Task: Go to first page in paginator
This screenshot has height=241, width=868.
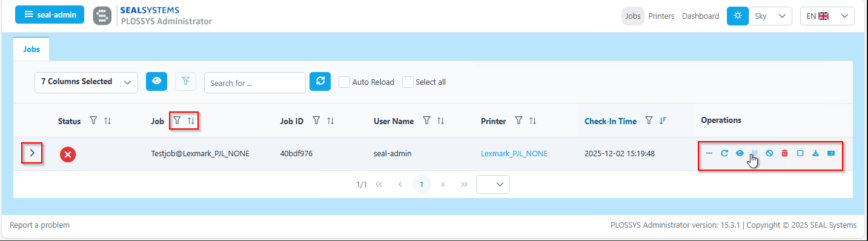Action: tap(379, 184)
